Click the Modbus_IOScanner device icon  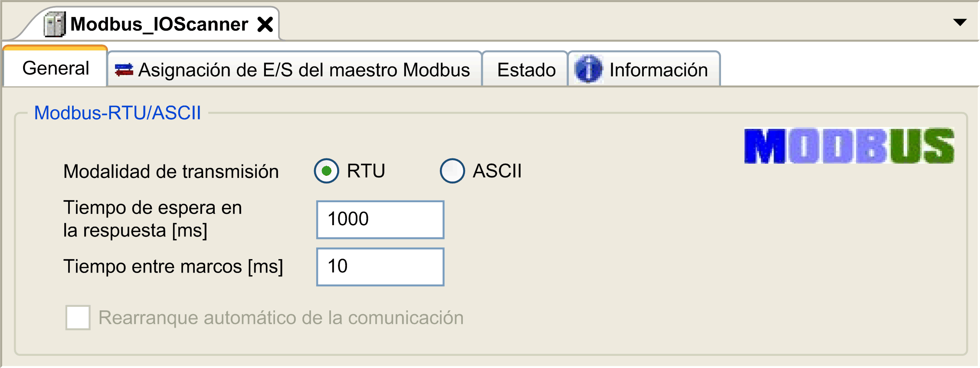(x=55, y=24)
